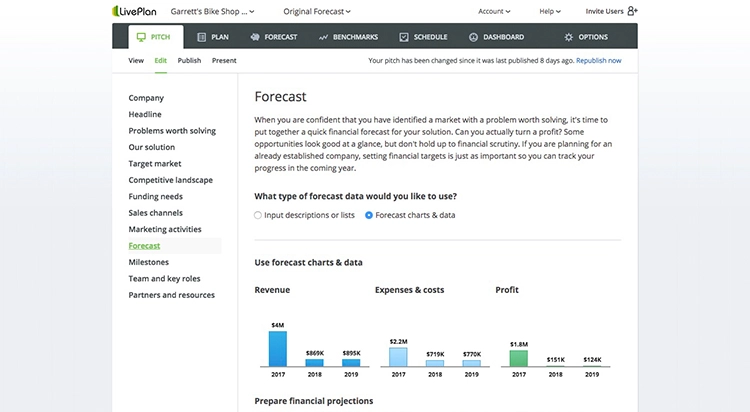Image resolution: width=750 pixels, height=412 pixels.
Task: Click the Pitch tab icon
Action: tap(139, 37)
